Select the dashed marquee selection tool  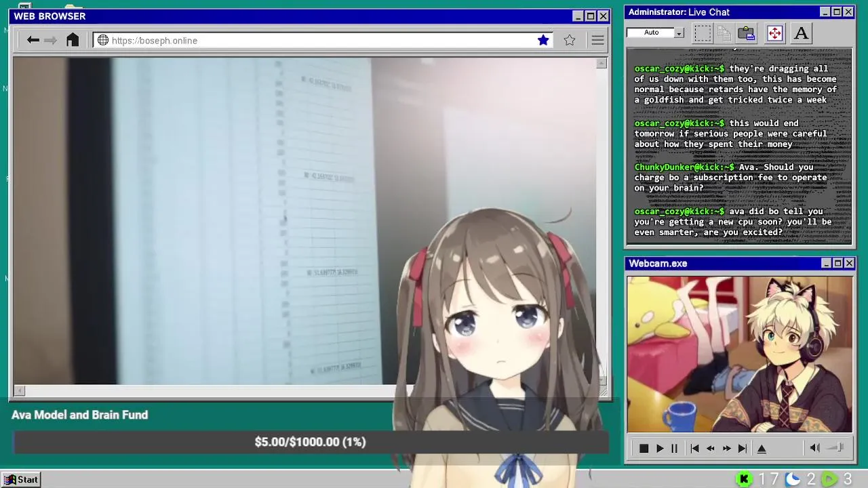pyautogui.click(x=703, y=33)
